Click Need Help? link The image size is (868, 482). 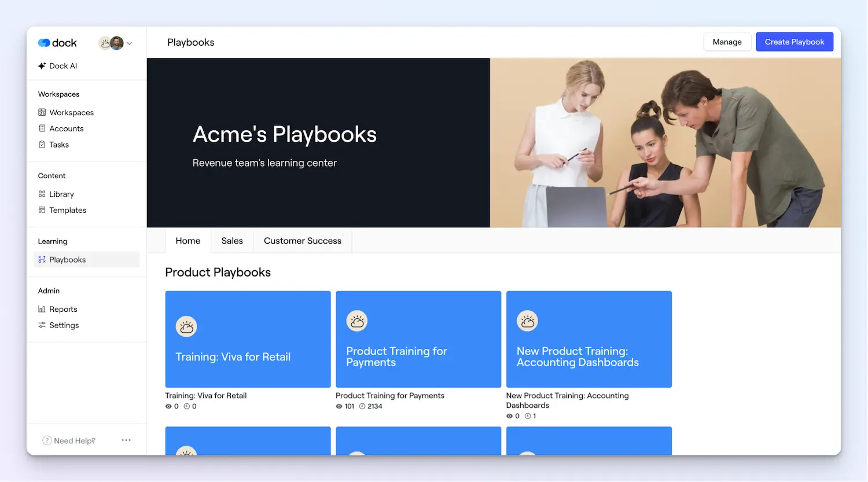point(75,441)
